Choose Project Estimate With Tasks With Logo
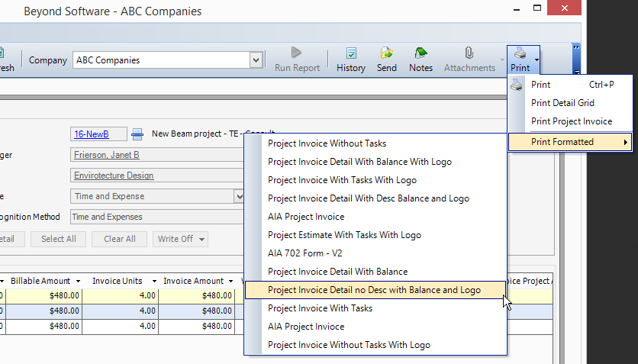Screen dimensions: 638x364 click(x=375, y=235)
